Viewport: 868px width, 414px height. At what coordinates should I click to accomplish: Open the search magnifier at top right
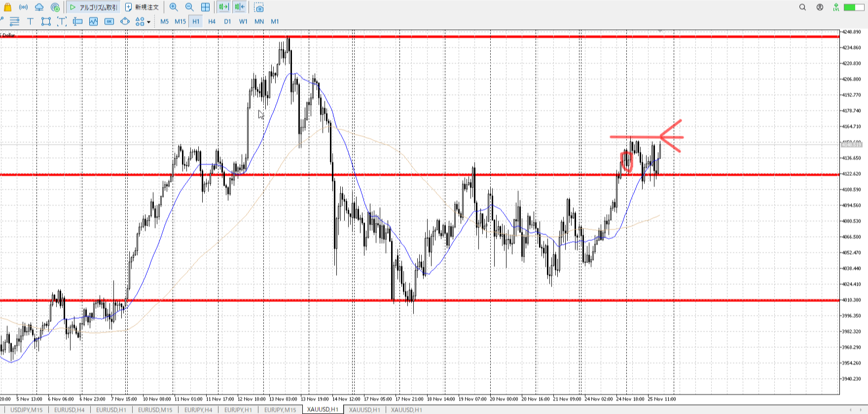tap(802, 7)
